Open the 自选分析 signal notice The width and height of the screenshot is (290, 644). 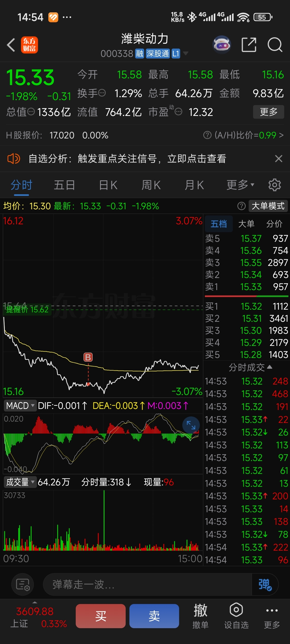[127, 159]
